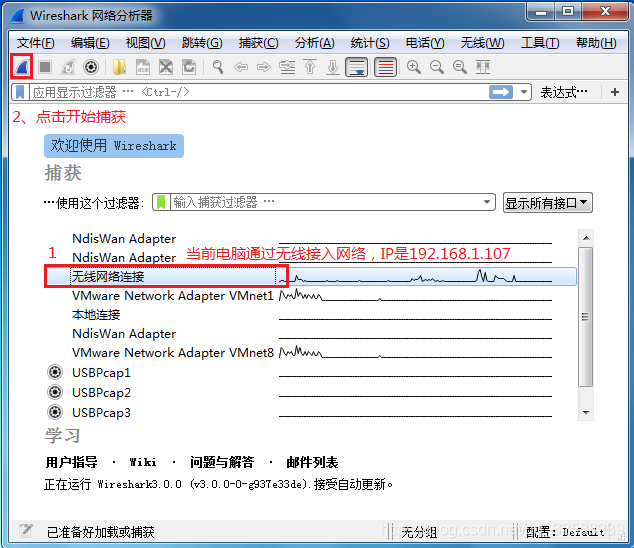
Task: Add a filter button with the plus icon
Action: [615, 92]
